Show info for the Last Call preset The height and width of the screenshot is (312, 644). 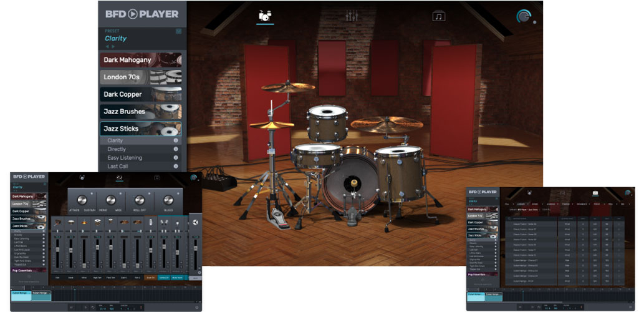(176, 167)
